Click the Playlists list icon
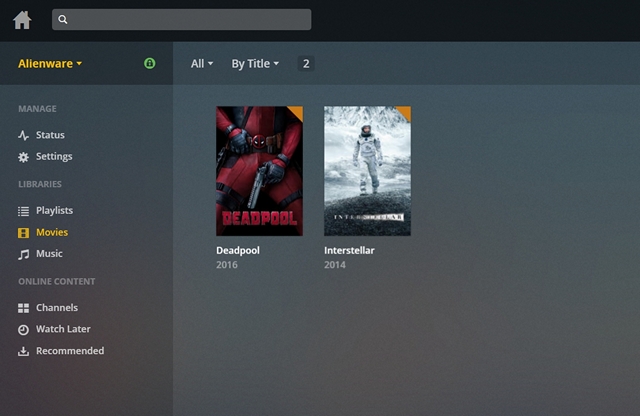Viewport: 640px width, 416px height. pos(23,211)
